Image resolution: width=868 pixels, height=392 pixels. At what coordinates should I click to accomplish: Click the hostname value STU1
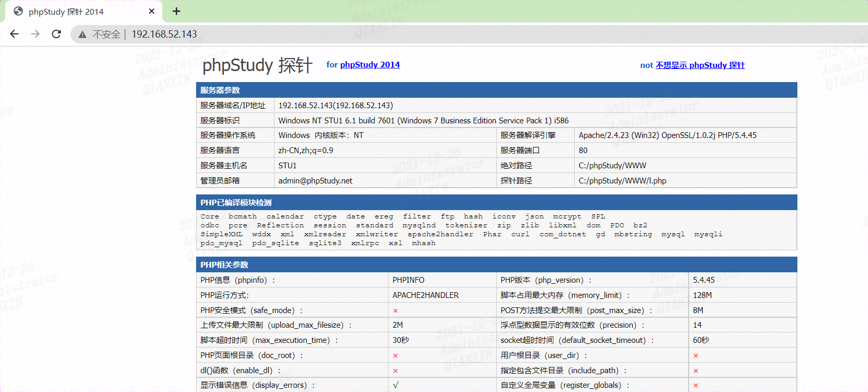pos(288,166)
